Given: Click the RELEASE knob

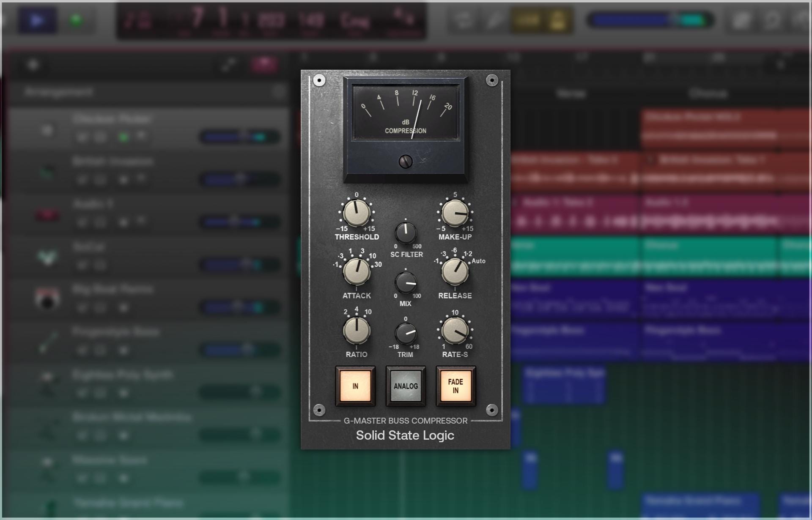Looking at the screenshot, I should [x=455, y=272].
